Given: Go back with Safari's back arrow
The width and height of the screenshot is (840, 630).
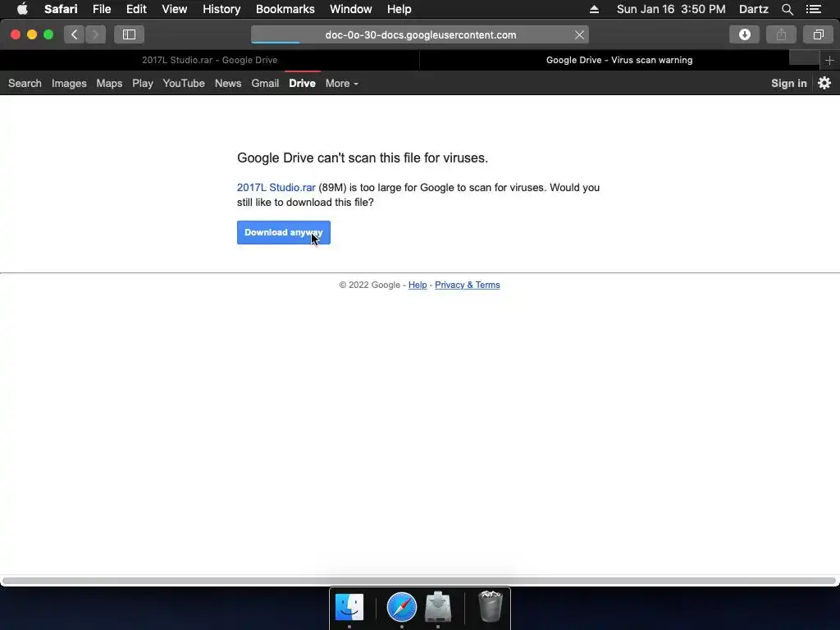Looking at the screenshot, I should (75, 34).
